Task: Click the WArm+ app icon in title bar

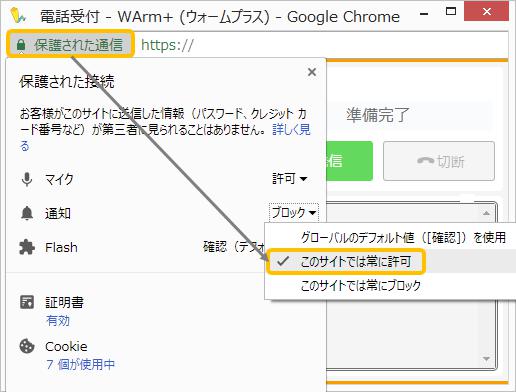Action: [x=17, y=15]
